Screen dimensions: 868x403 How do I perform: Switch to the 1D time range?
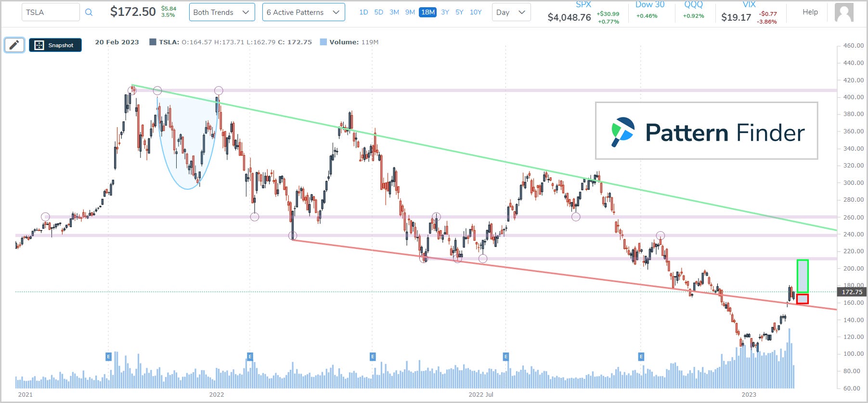pos(363,12)
